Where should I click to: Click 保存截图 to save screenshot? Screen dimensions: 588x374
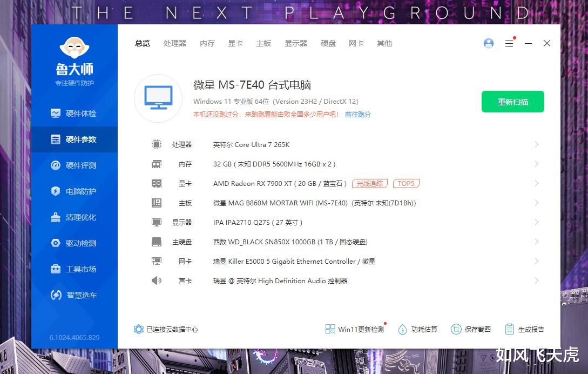pos(471,329)
